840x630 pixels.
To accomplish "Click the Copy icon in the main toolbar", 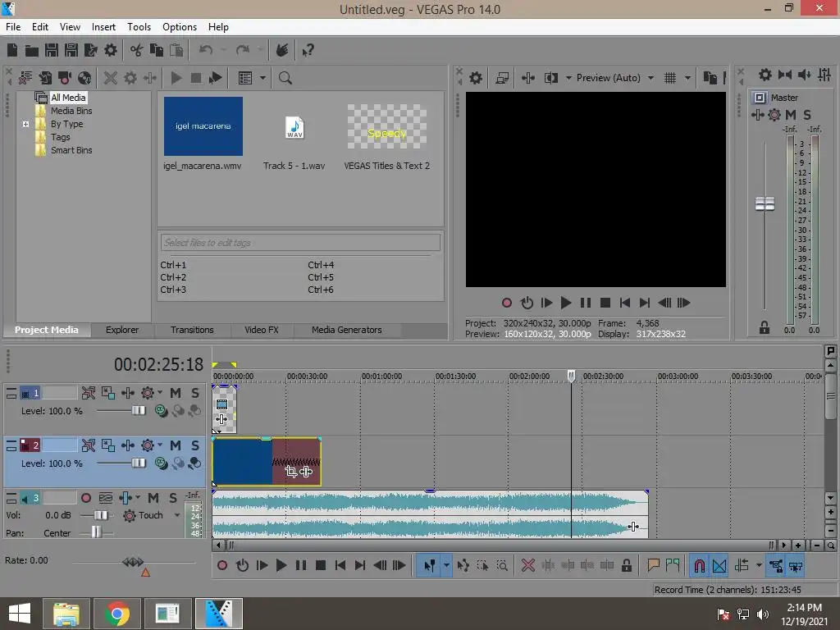I will [157, 50].
